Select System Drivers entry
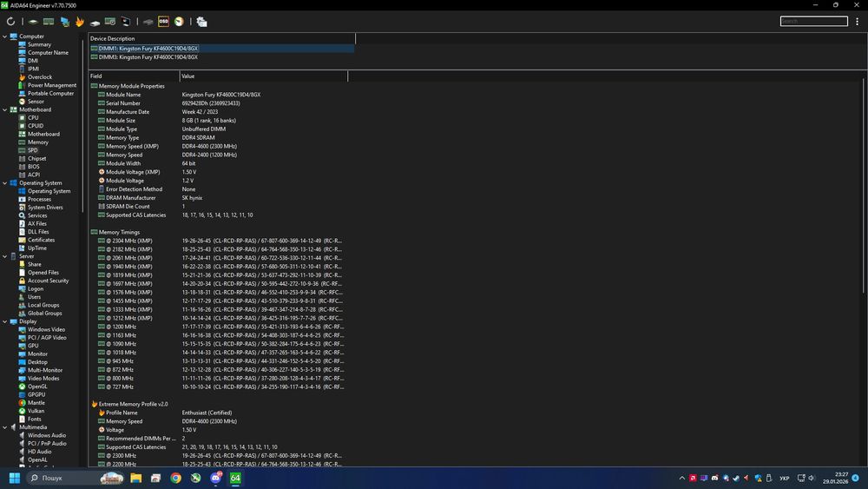The height and width of the screenshot is (489, 868). (45, 207)
